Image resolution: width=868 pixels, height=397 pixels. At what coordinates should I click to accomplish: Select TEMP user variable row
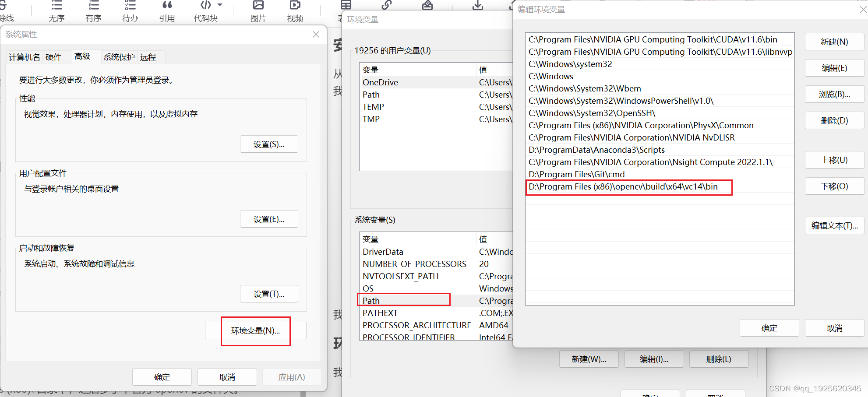coord(436,107)
